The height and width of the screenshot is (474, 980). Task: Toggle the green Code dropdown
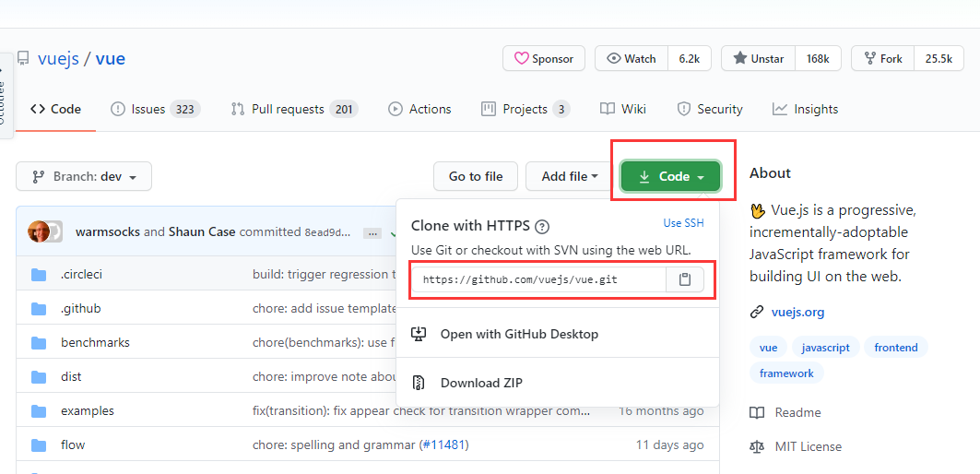click(670, 176)
